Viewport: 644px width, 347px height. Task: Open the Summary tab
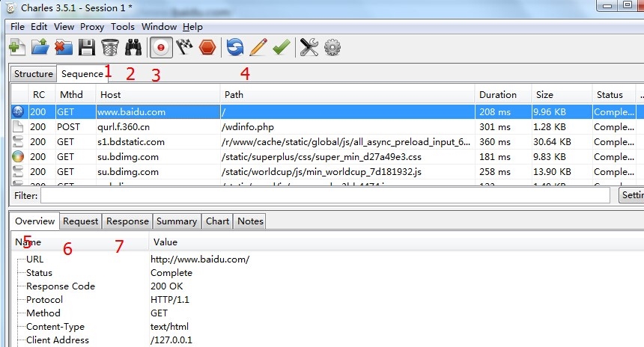(177, 221)
